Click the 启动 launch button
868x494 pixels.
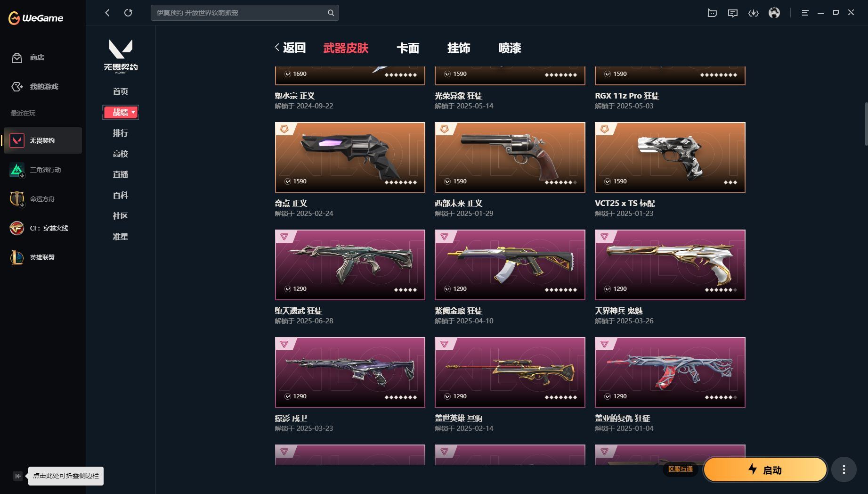pyautogui.click(x=765, y=469)
